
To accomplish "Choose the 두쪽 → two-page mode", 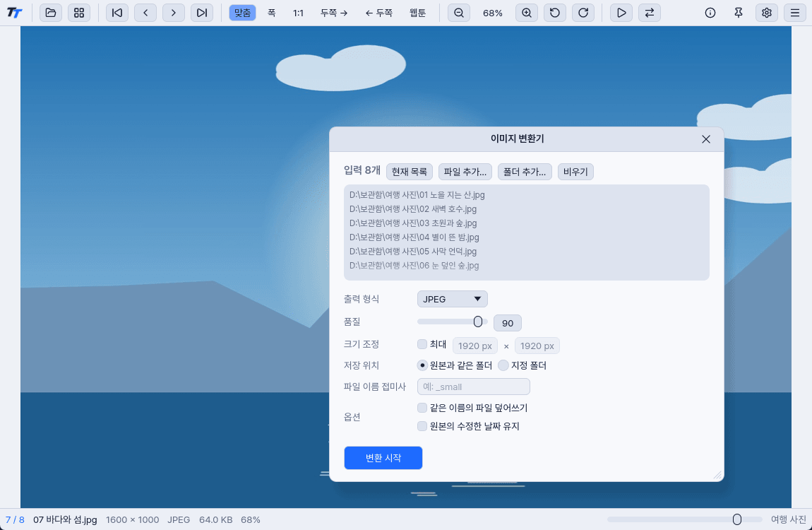I will tap(334, 13).
